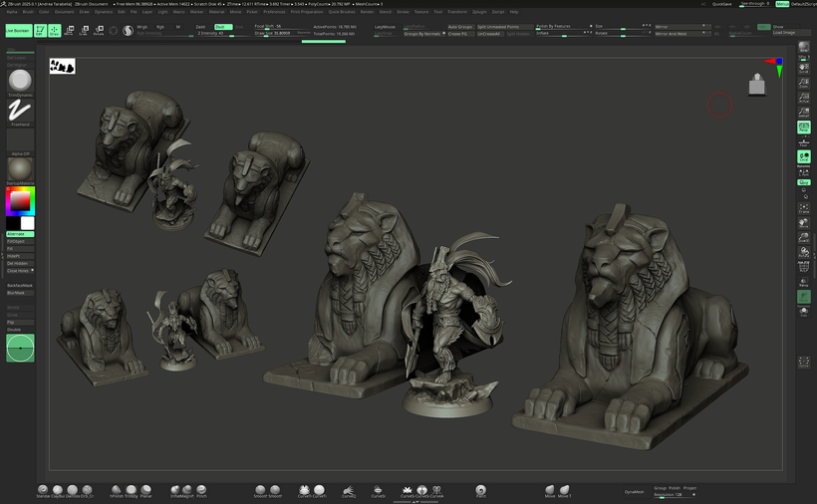The image size is (817, 504).
Task: Click the Close Holes button
Action: pyautogui.click(x=18, y=270)
